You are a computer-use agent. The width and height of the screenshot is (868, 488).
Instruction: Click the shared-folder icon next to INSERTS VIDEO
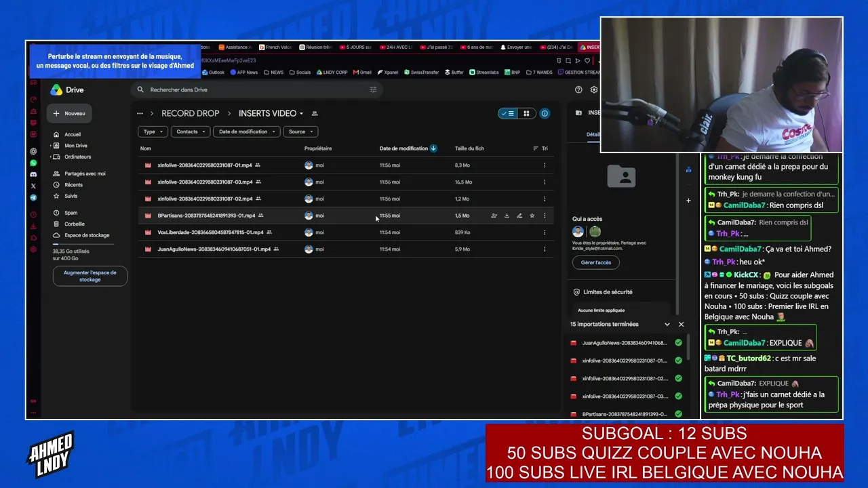[315, 113]
